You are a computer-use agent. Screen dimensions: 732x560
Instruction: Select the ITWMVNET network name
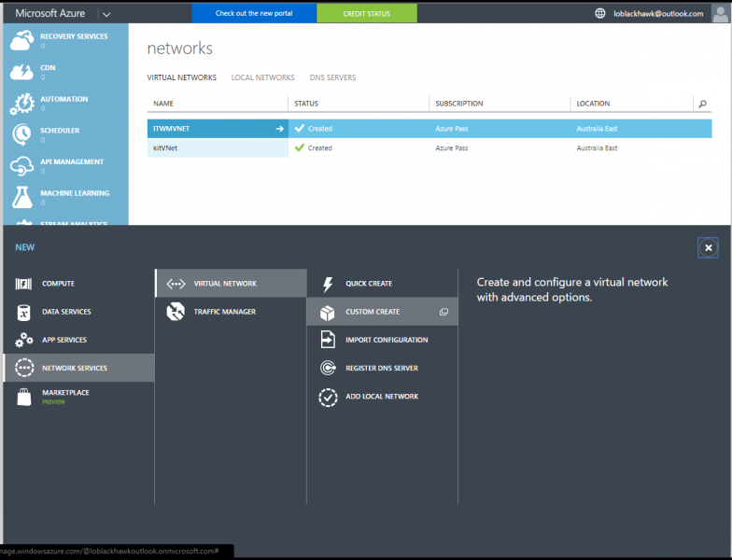[x=172, y=129]
